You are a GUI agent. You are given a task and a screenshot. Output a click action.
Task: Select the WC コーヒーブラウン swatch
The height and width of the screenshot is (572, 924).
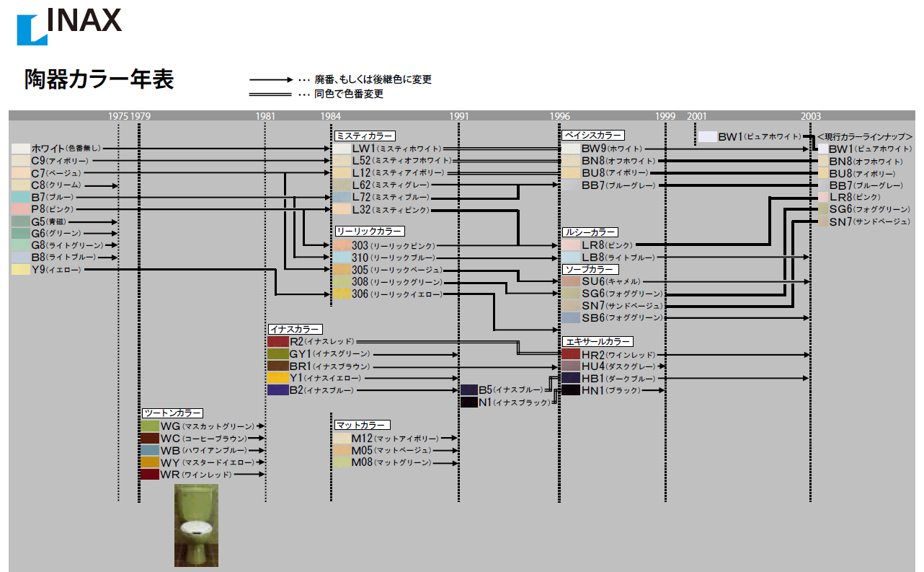[150, 439]
